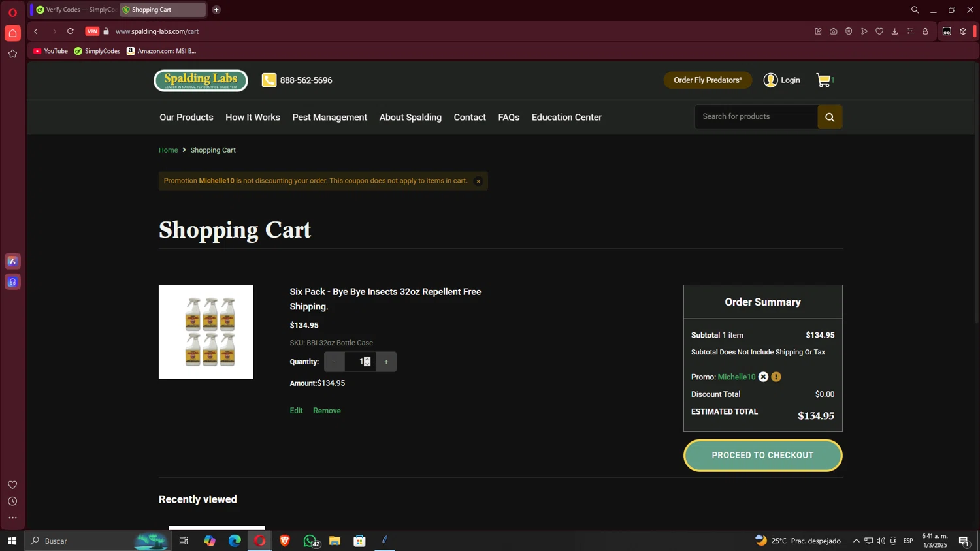Open the ad blocker shield icon

click(849, 31)
